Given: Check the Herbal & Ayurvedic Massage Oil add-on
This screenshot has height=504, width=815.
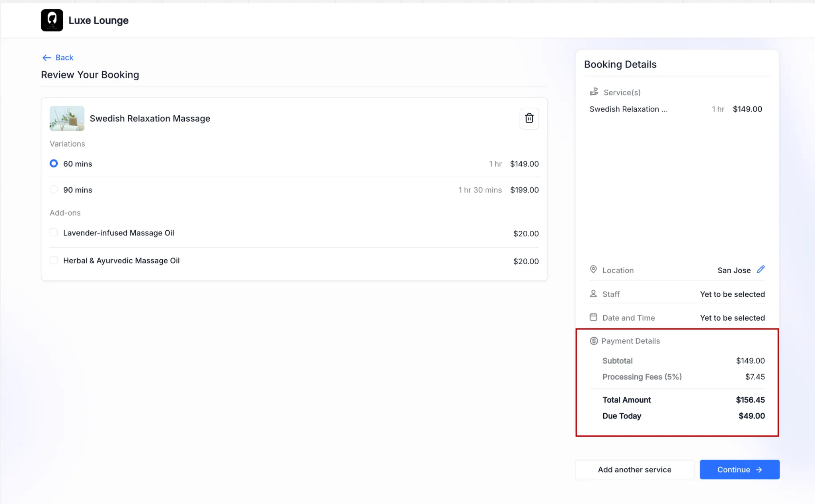Looking at the screenshot, I should tap(54, 260).
